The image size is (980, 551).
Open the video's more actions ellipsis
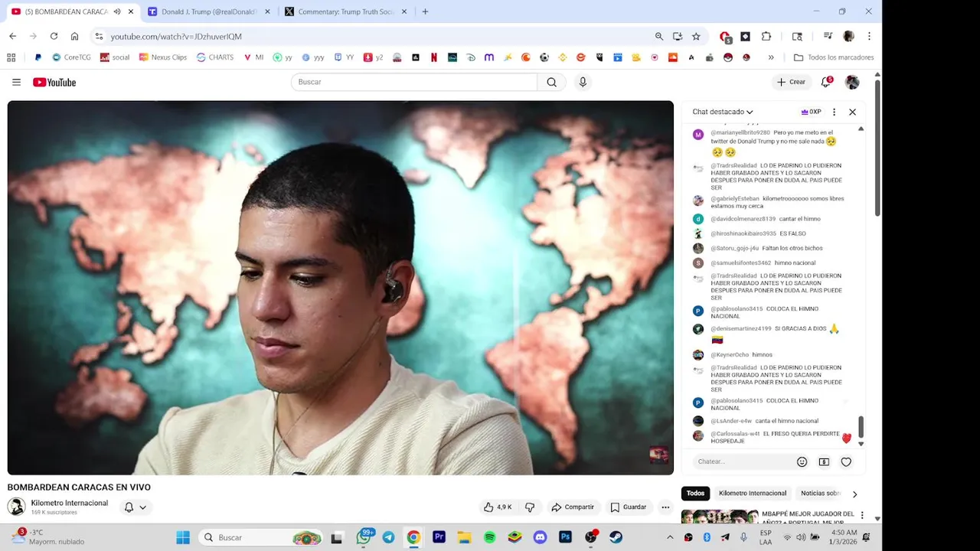[x=665, y=507]
